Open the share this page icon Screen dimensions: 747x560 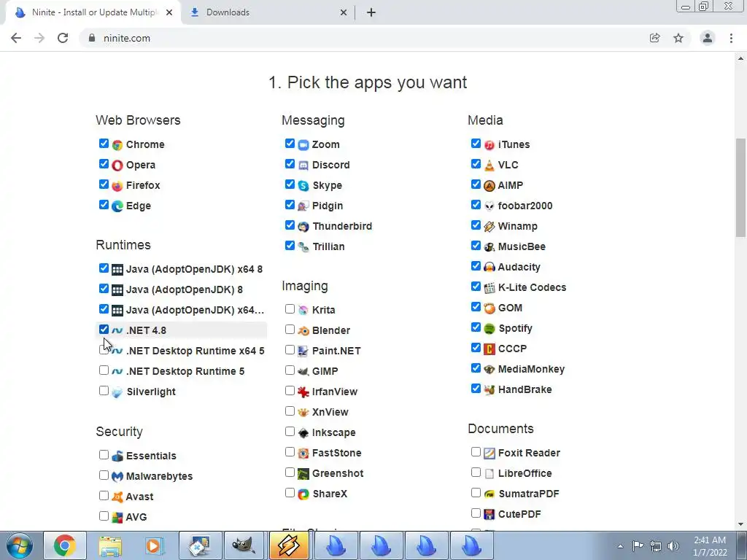[x=654, y=38]
